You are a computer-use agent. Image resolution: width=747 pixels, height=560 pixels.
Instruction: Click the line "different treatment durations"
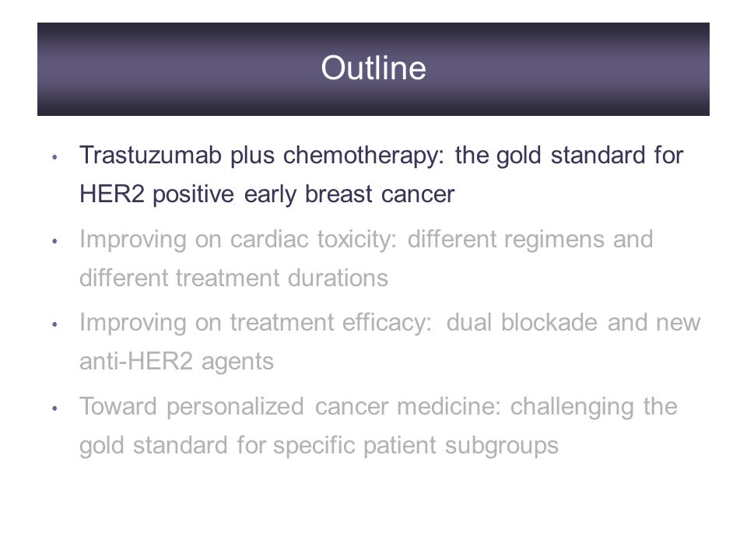pos(233,278)
